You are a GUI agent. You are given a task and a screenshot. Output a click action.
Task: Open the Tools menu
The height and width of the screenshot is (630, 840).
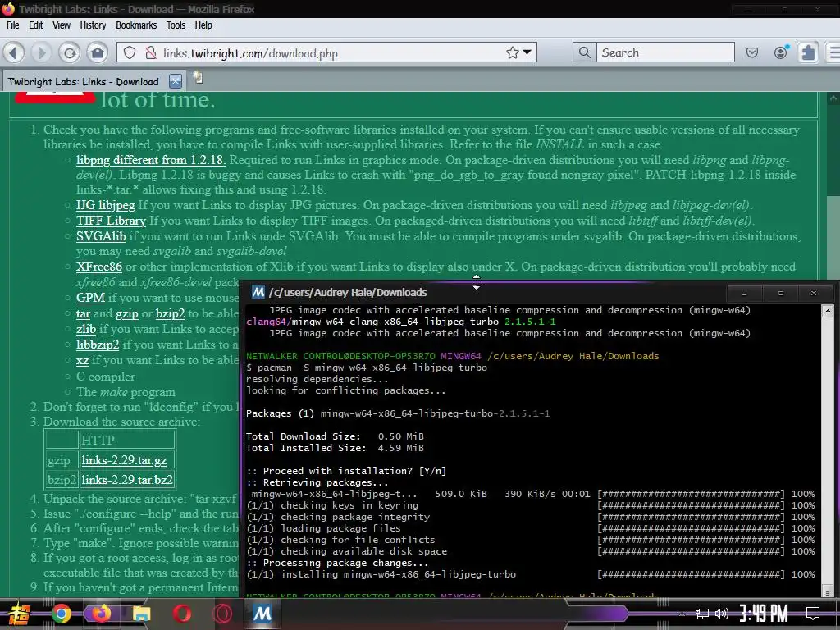[176, 25]
